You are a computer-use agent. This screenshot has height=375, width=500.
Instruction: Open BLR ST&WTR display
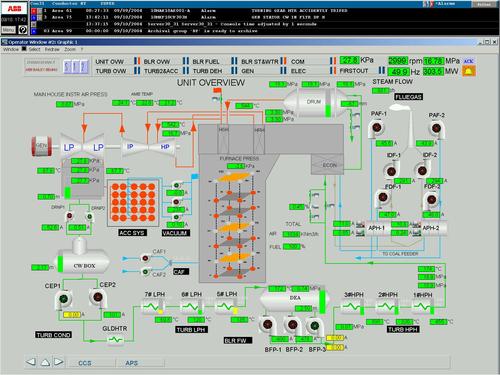click(x=260, y=62)
